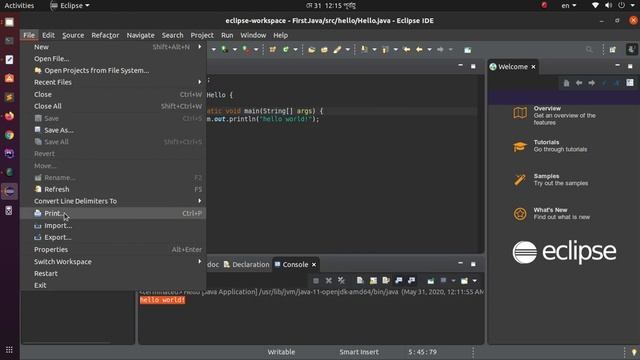This screenshot has height=360, width=640.
Task: Open the Run menu
Action: (x=227, y=35)
